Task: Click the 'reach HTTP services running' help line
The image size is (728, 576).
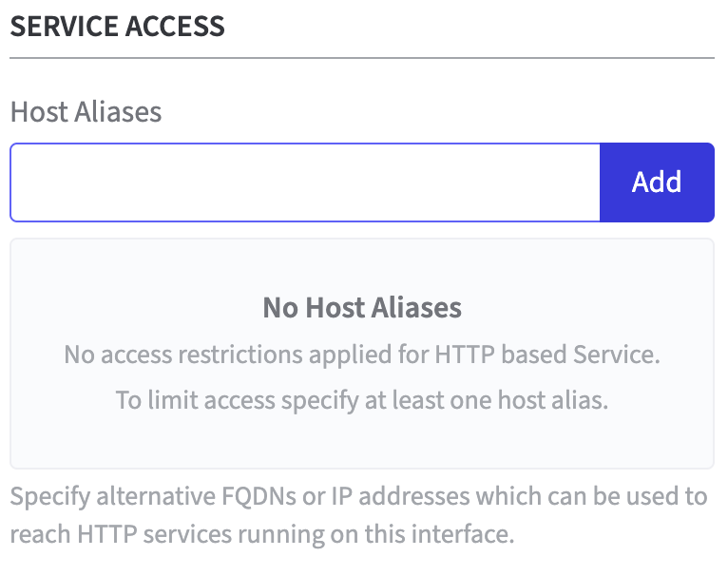Action: coord(262,534)
